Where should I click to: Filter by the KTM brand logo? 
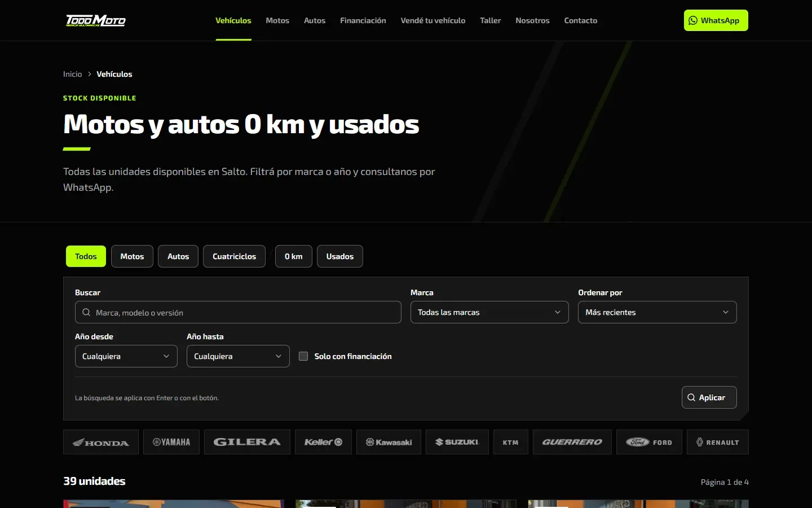point(511,442)
